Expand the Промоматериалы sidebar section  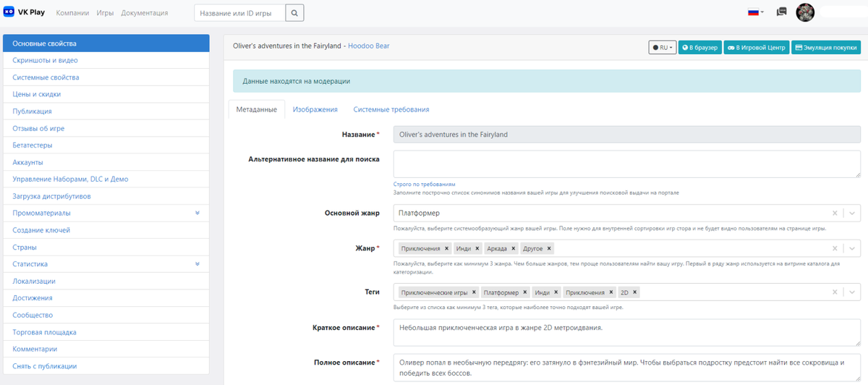197,213
